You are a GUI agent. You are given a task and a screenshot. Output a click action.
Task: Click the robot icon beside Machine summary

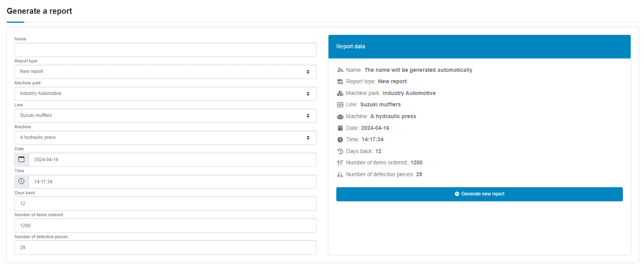coord(340,117)
